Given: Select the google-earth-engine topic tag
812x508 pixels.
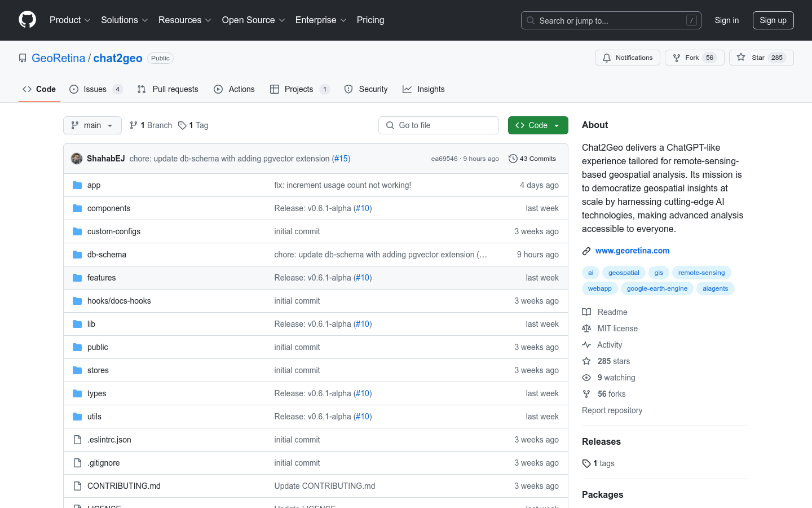Looking at the screenshot, I should tap(657, 288).
